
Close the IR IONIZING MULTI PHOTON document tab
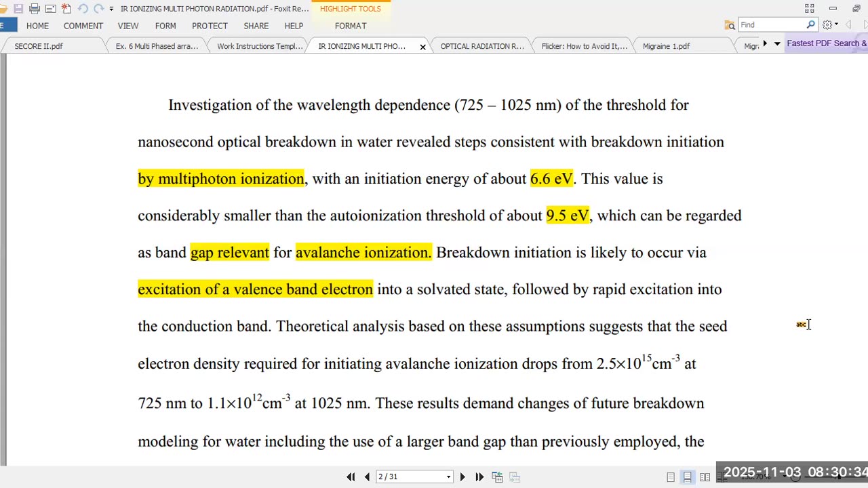[x=422, y=47]
